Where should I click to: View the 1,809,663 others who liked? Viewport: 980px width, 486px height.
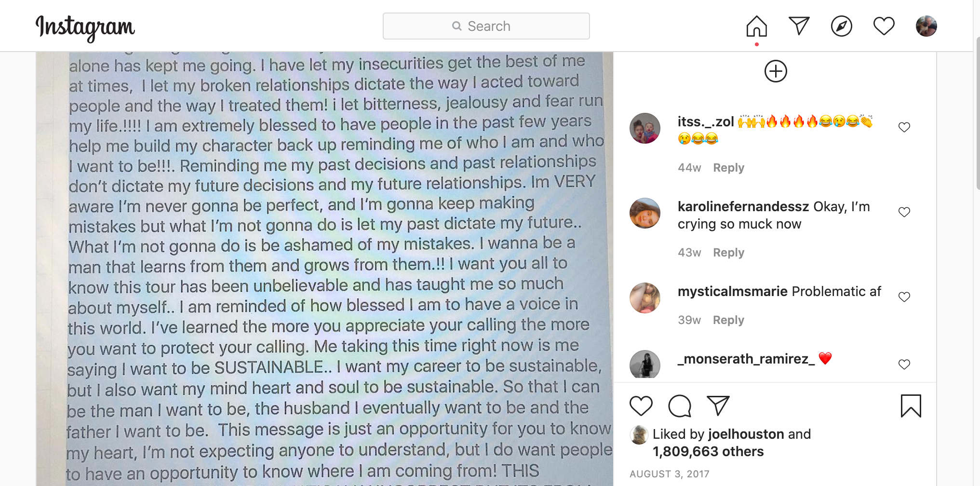pyautogui.click(x=708, y=452)
